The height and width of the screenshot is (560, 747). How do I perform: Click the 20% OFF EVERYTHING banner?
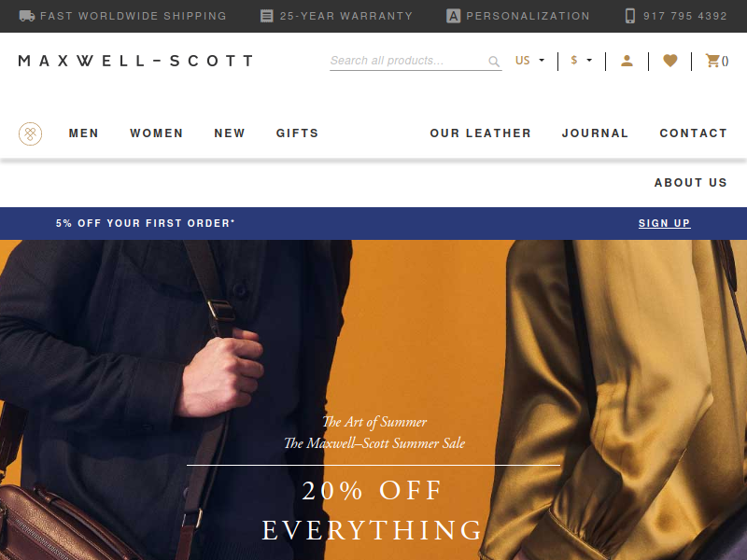point(373,511)
